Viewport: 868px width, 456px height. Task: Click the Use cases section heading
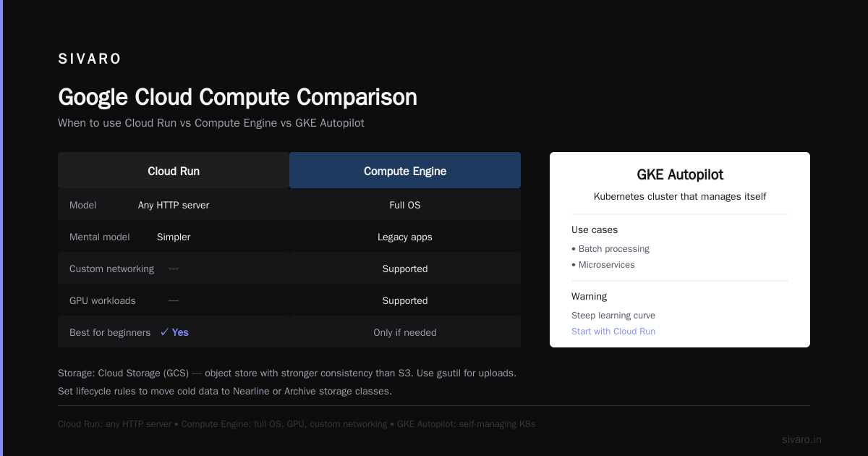tap(595, 230)
